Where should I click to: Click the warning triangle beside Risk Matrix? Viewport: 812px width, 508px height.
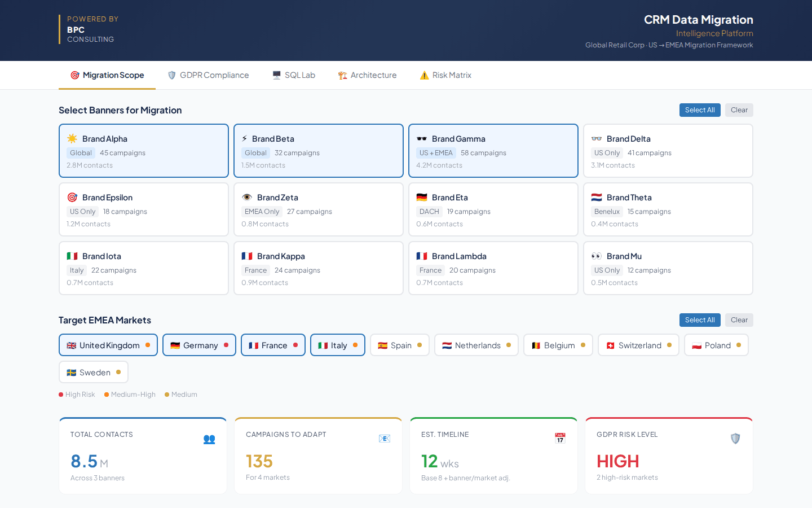pos(425,75)
